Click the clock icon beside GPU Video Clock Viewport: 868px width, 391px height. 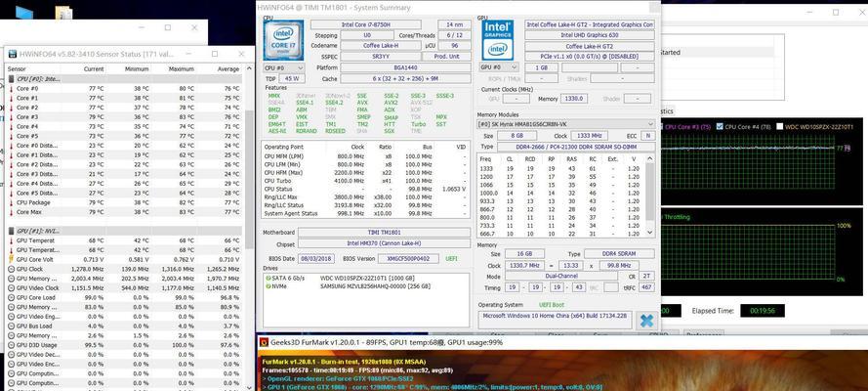coord(12,288)
